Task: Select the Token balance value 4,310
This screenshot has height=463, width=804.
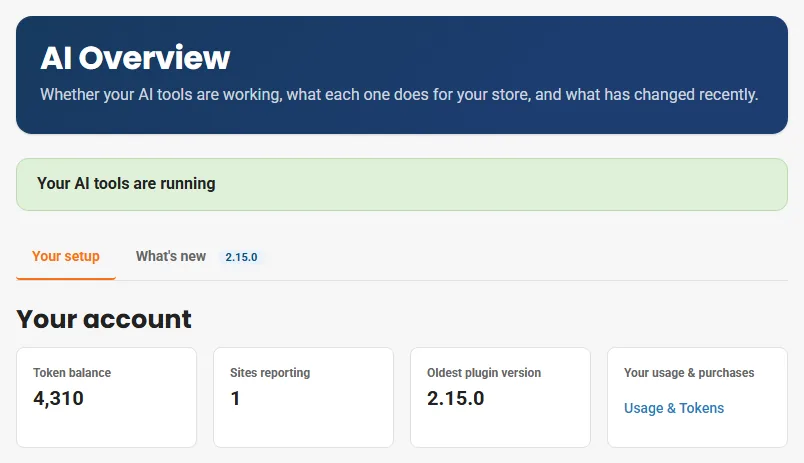Action: click(x=58, y=398)
